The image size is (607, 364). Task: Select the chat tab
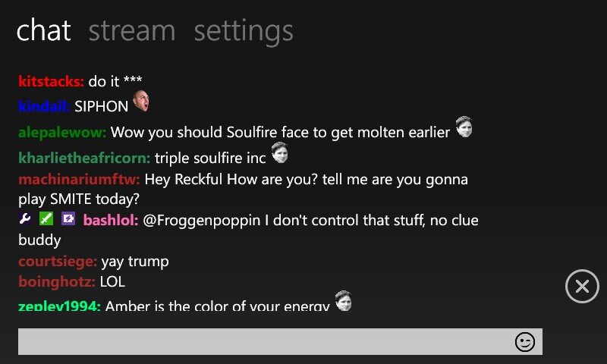tap(43, 30)
